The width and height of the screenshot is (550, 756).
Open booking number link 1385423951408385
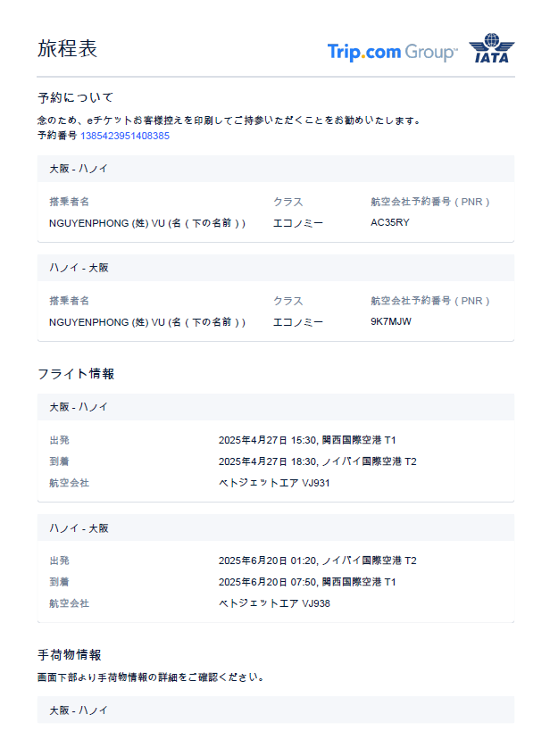(125, 136)
